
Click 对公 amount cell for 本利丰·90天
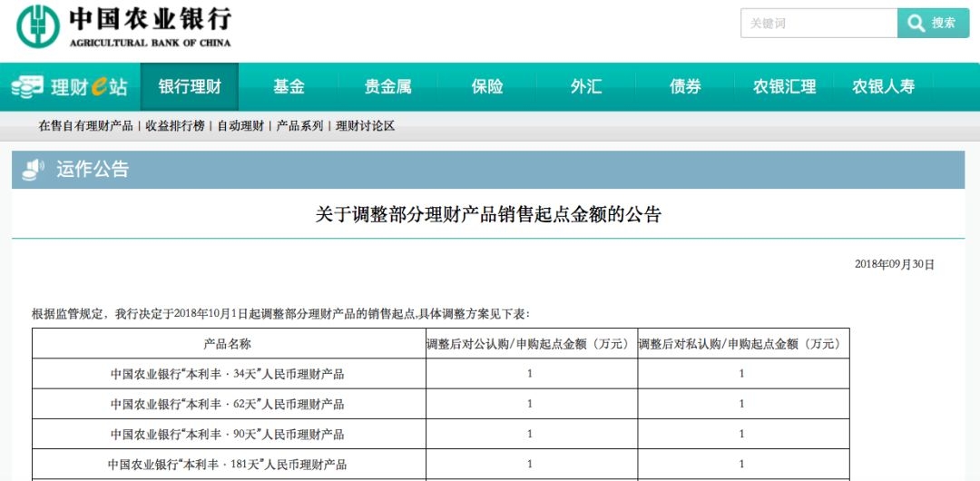coord(532,434)
